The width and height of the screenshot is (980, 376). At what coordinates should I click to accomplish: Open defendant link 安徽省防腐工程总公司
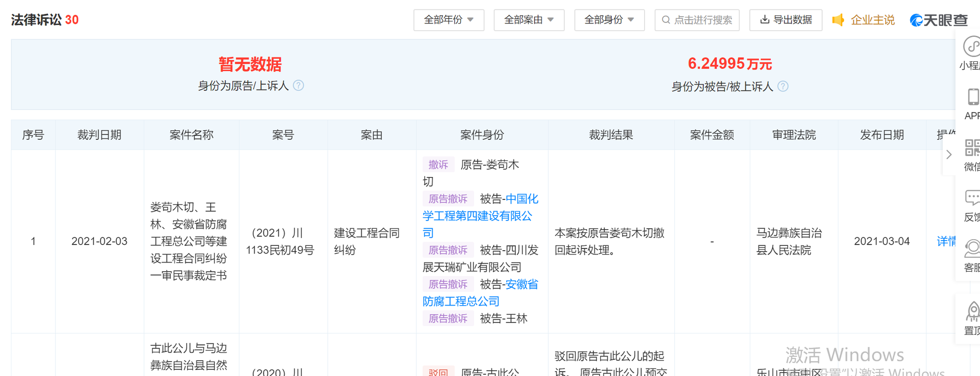[480, 293]
